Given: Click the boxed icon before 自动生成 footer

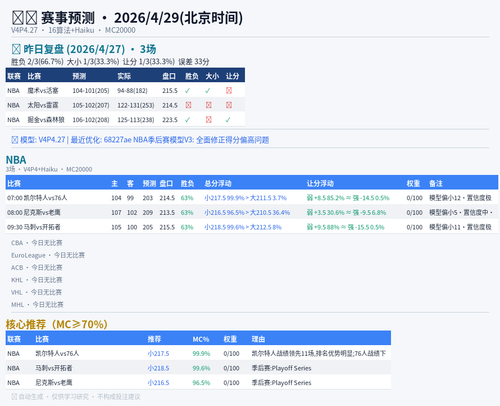Looking at the screenshot, I should 14,397.
